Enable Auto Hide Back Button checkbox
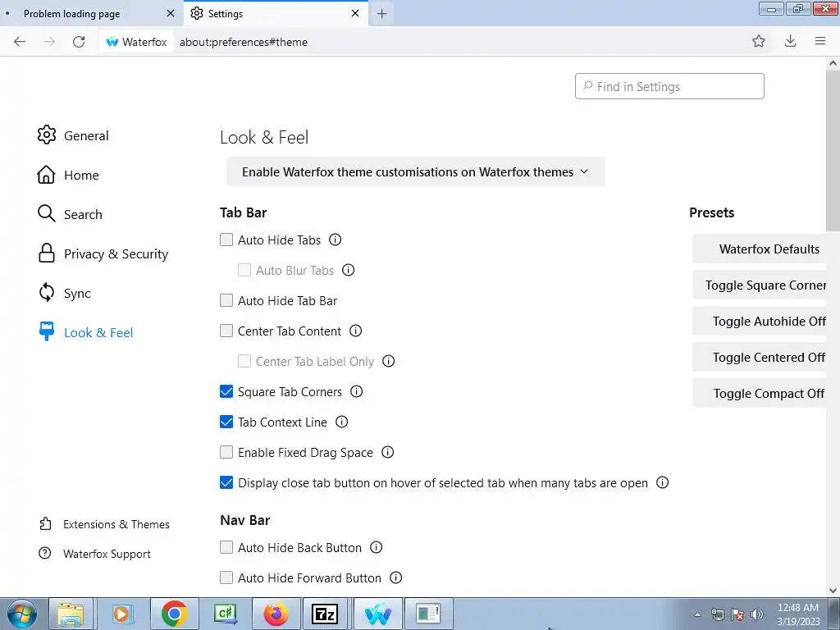Viewport: 840px width, 630px height. point(226,547)
